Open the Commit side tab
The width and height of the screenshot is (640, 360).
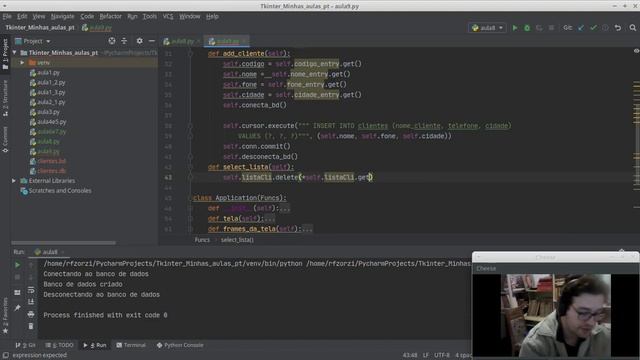pos(5,139)
